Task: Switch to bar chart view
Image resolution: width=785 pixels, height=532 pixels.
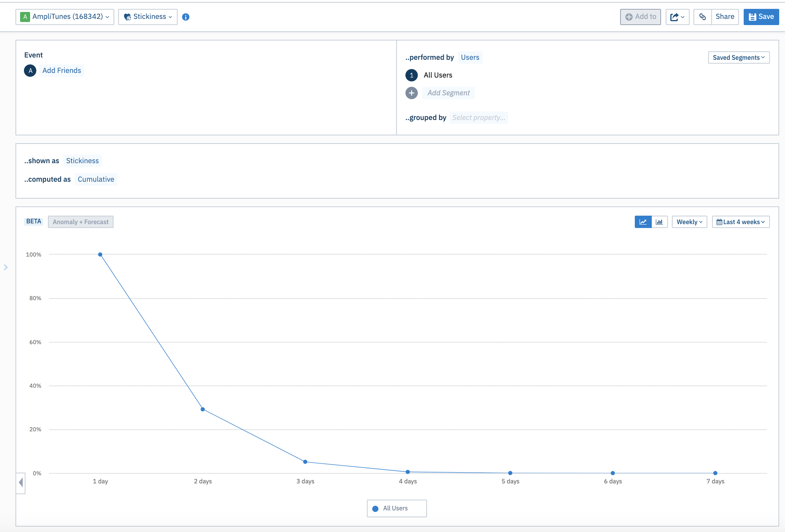Action: pyautogui.click(x=659, y=222)
